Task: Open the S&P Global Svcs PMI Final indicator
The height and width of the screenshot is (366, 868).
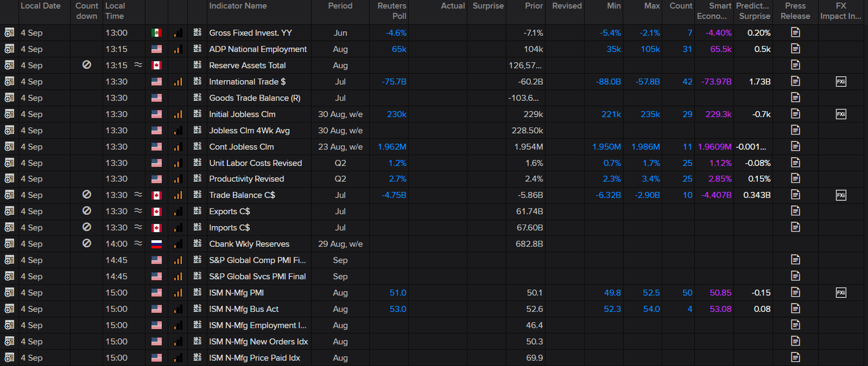Action: click(257, 277)
